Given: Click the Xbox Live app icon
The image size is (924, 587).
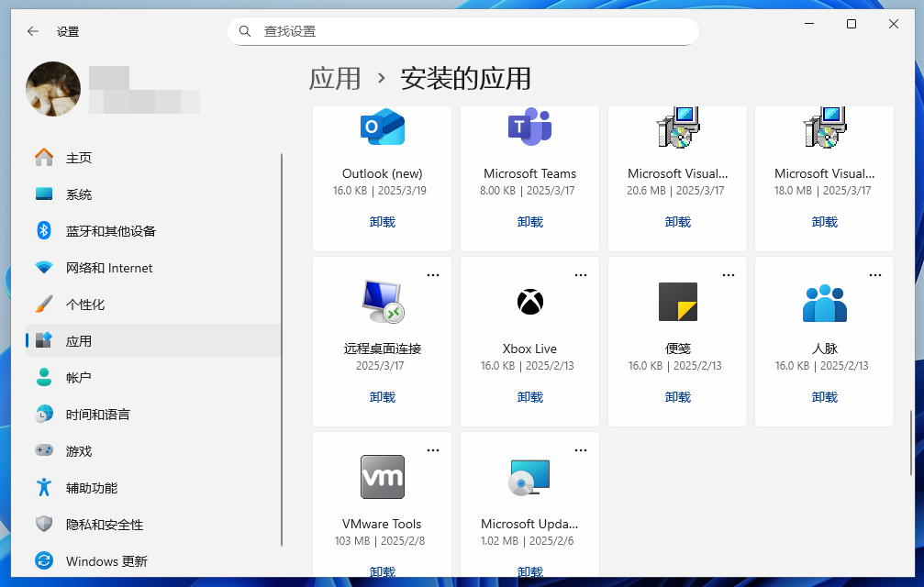Looking at the screenshot, I should point(529,302).
